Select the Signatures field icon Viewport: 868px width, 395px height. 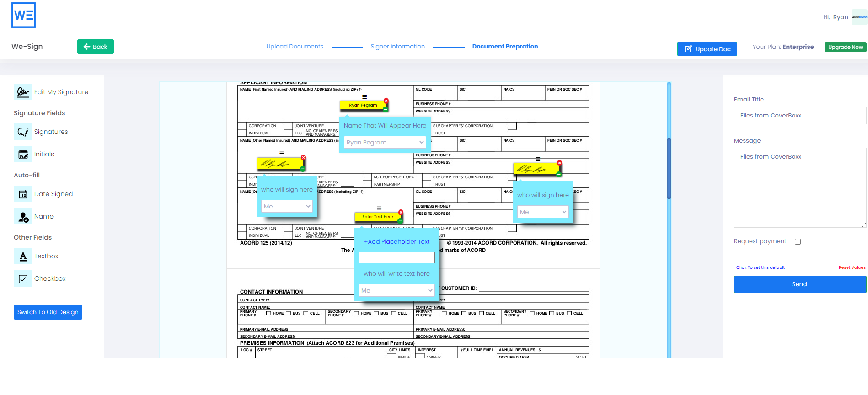(x=23, y=132)
